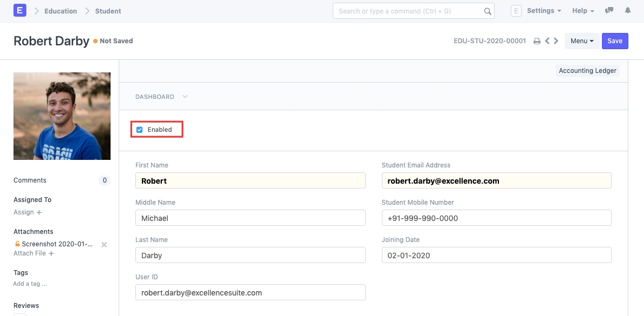Click the search magnifier icon
This screenshot has height=316, width=644.
[487, 11]
